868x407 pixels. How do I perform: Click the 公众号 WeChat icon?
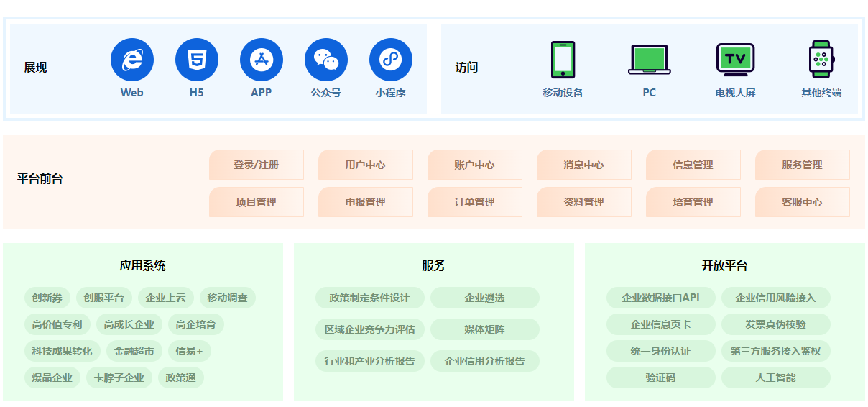pyautogui.click(x=326, y=59)
